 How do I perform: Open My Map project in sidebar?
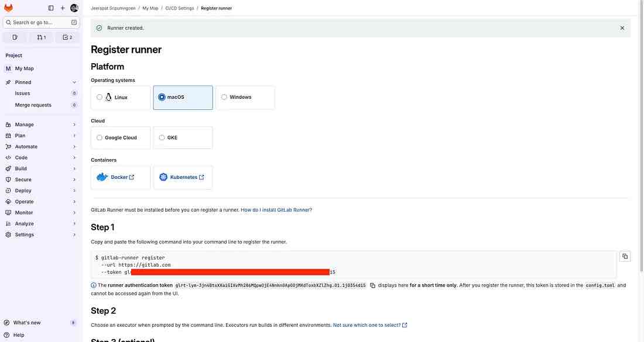pos(41,68)
